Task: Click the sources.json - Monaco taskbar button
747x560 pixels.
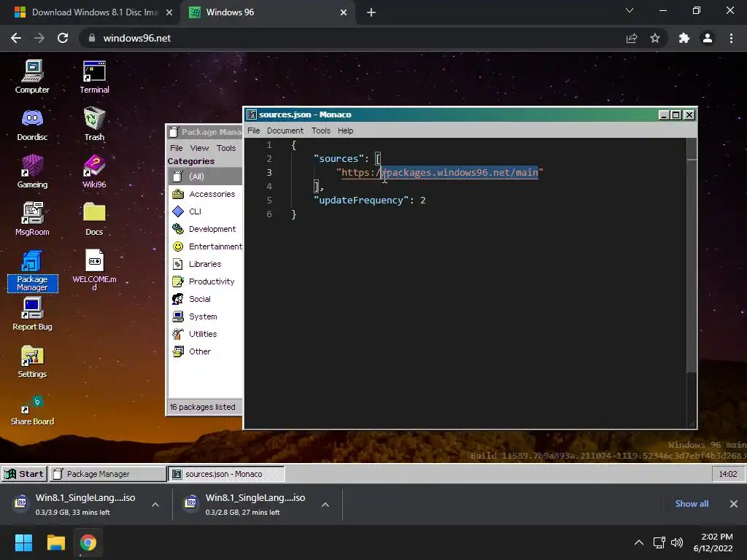Action: [x=226, y=474]
